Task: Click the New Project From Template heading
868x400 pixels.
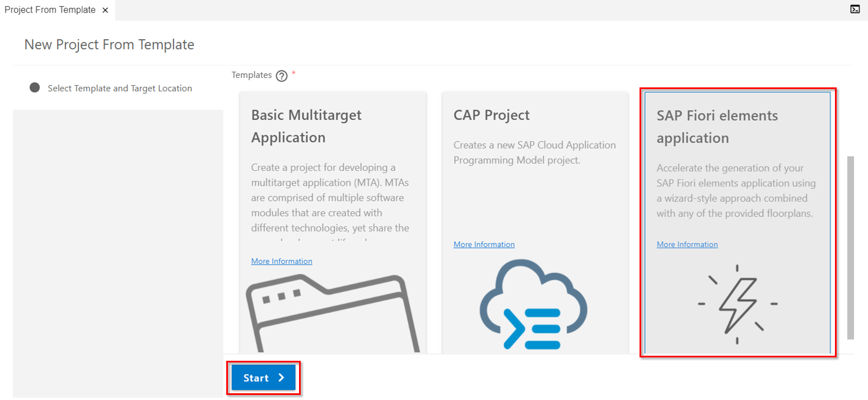Action: [109, 45]
